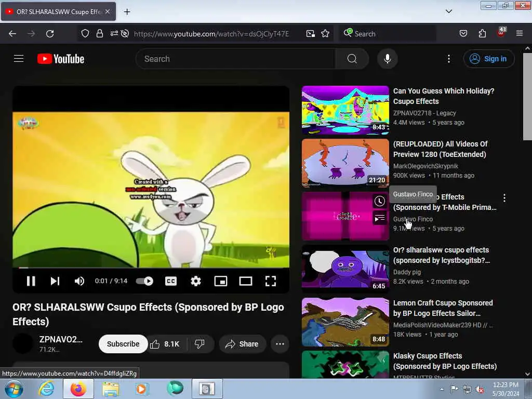532x399 pixels.
Task: Bookmark this page with star
Action: point(325,34)
